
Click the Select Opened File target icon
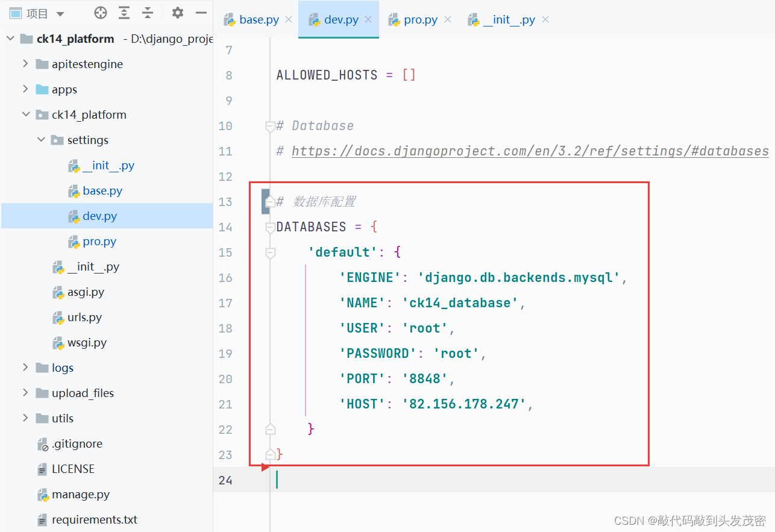click(x=101, y=13)
